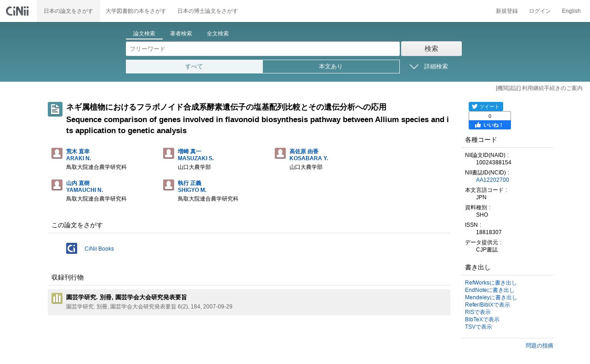Click the avatar icon for 山内 直樹
The width and height of the screenshot is (590, 364).
coord(57,185)
